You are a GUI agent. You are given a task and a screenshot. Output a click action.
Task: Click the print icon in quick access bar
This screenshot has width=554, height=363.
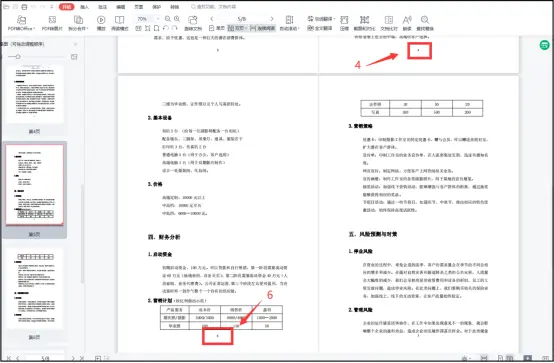click(24, 7)
